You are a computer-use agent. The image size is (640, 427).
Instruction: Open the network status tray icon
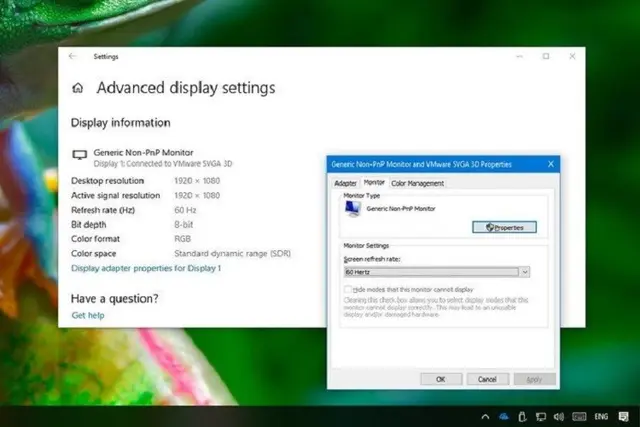click(541, 417)
